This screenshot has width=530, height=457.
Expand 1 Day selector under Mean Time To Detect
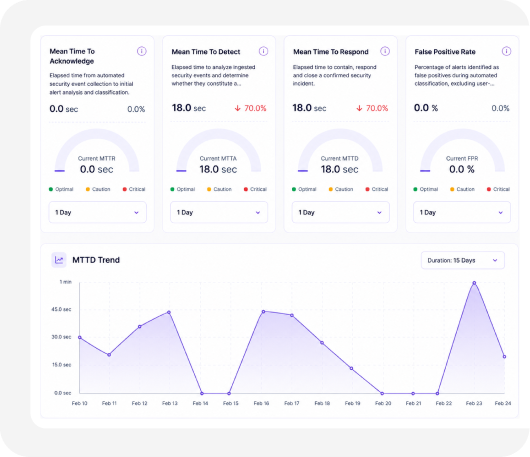[219, 212]
